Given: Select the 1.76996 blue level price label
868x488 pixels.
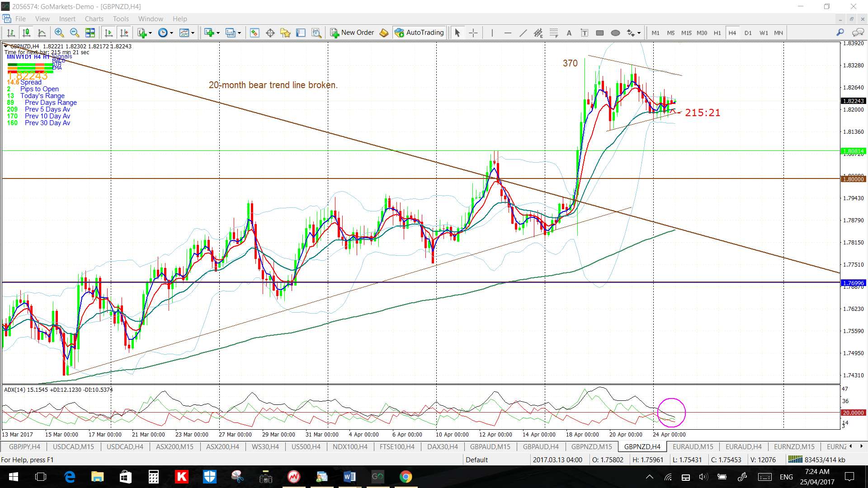Looking at the screenshot, I should pos(853,283).
